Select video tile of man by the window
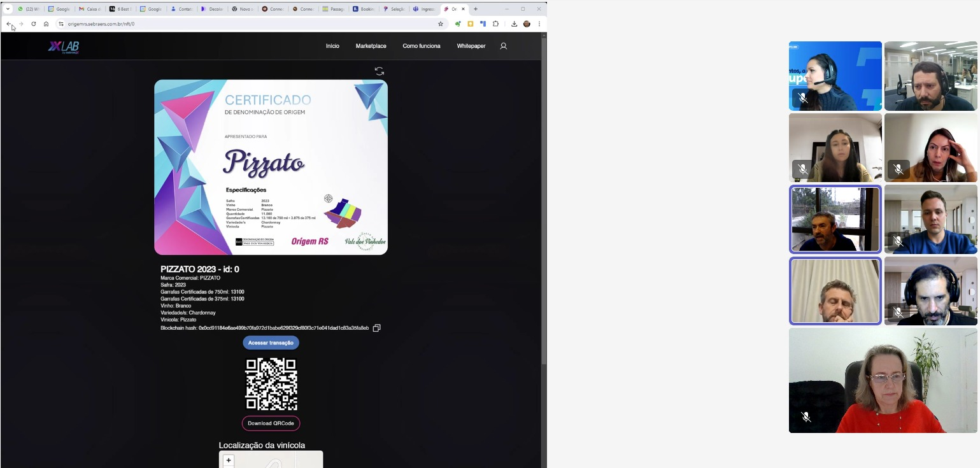Screen dimensions: 980x468 (x=835, y=219)
